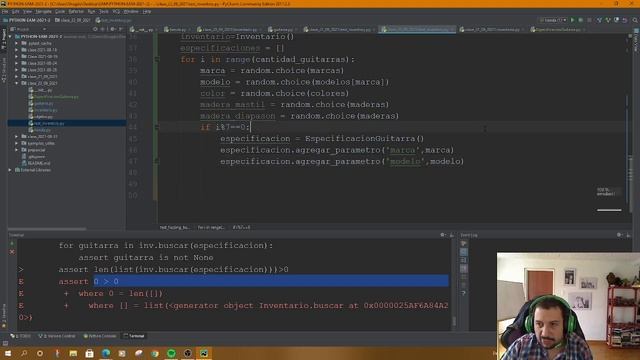Collapse the clase_22_09_2021 folder

pyautogui.click(x=17, y=83)
